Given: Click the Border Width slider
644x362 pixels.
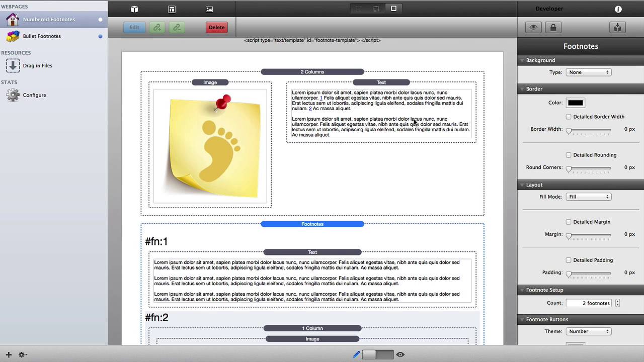Looking at the screenshot, I should [589, 130].
